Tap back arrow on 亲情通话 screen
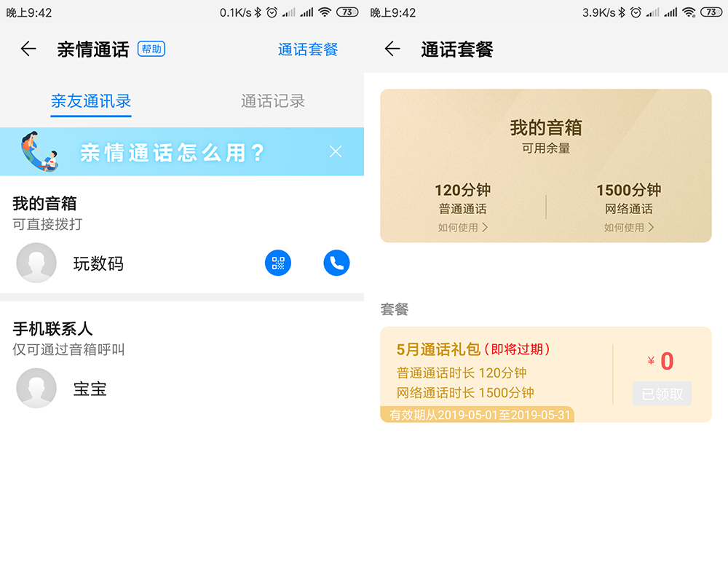 [x=28, y=49]
